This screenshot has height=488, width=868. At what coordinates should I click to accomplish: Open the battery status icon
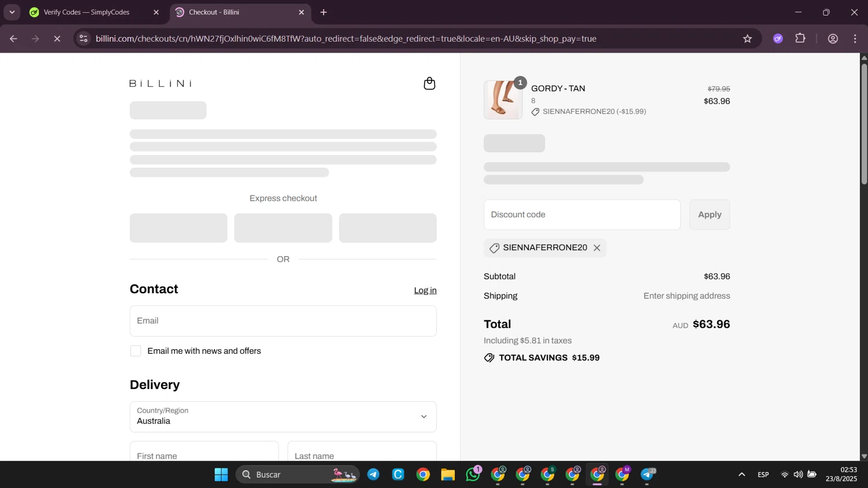click(812, 475)
